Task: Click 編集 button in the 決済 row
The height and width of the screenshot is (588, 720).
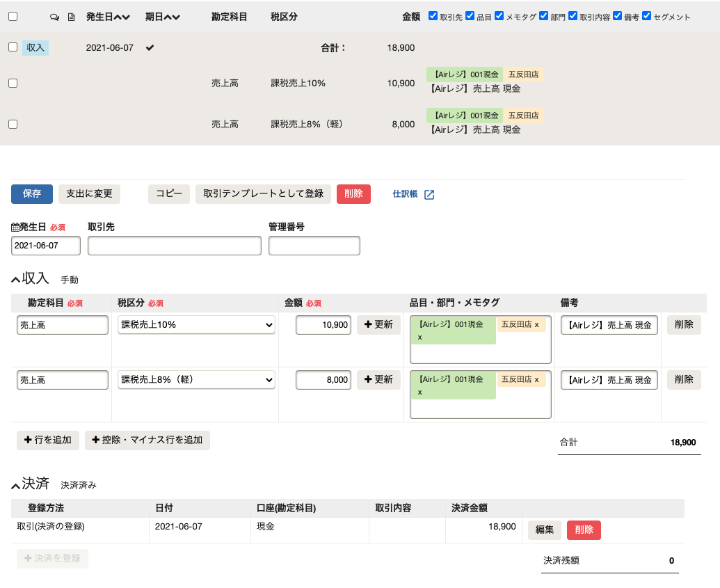Action: (x=545, y=530)
